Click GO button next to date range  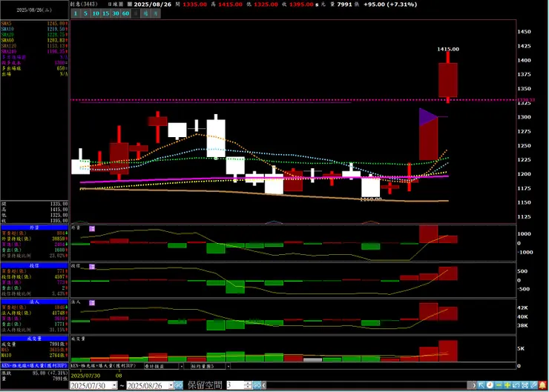[179, 385]
